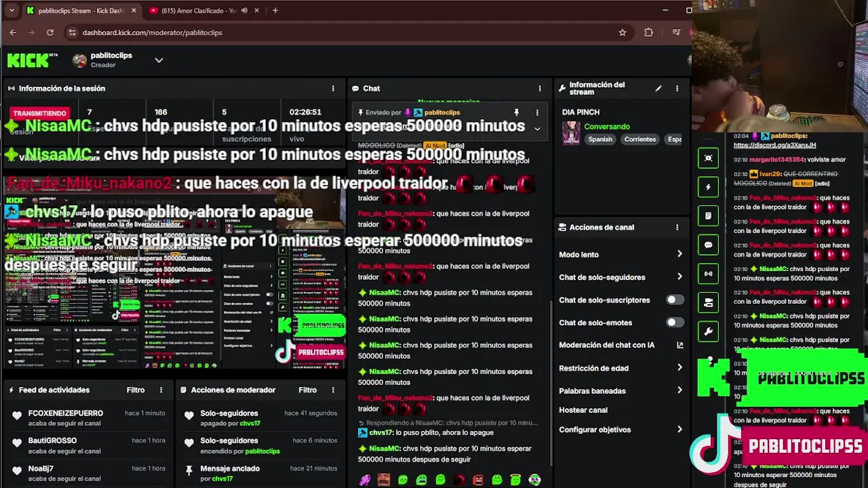Open Información del stream options menu
This screenshot has width=868, height=488.
[x=677, y=89]
